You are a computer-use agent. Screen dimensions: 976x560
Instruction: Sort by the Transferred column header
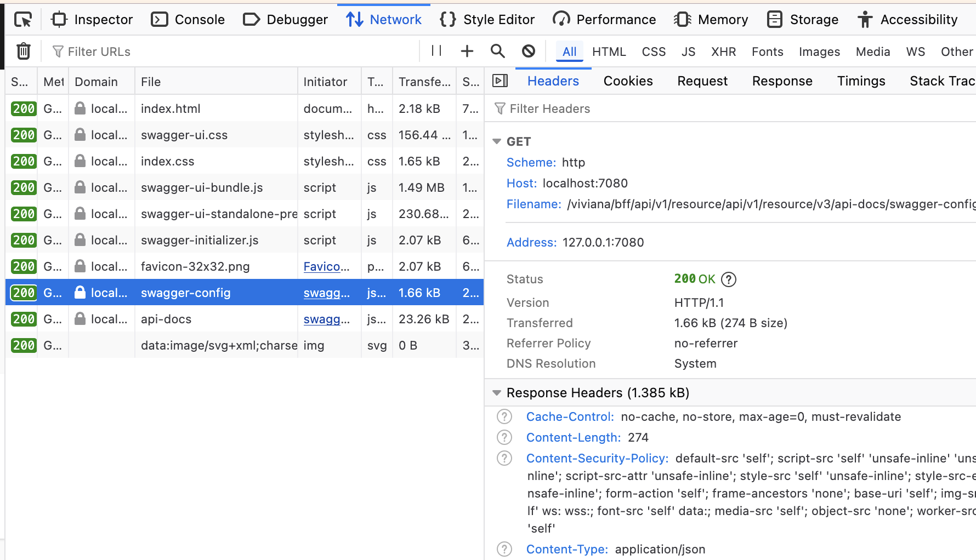(x=424, y=82)
